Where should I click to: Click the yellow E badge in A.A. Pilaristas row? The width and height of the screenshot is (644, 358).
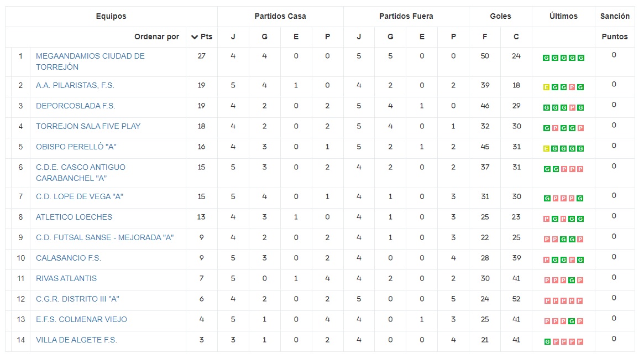point(546,87)
